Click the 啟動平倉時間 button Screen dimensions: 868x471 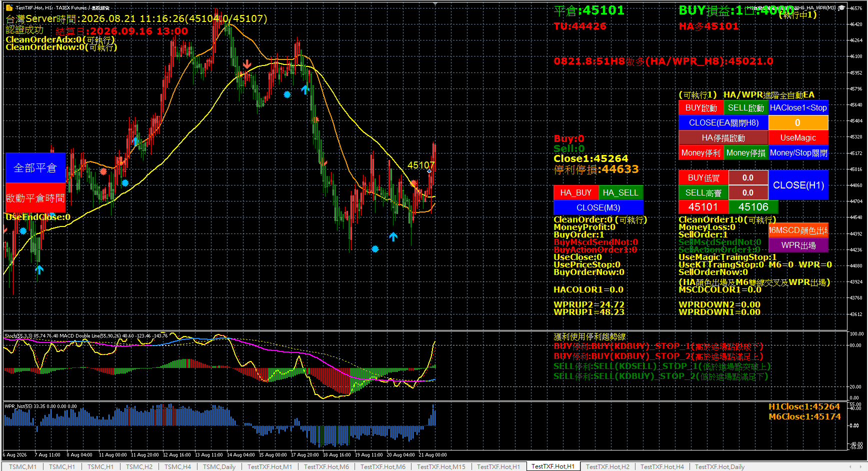pos(35,198)
